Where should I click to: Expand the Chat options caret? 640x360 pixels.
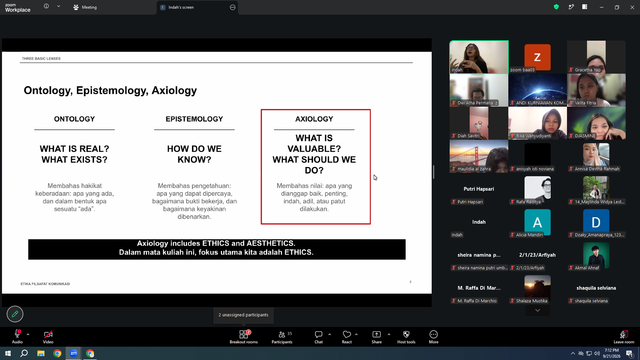click(x=329, y=334)
